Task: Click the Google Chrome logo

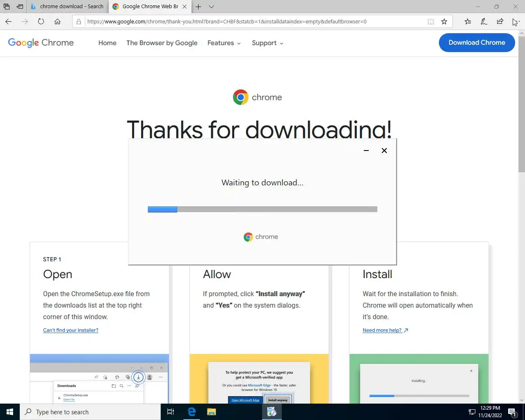Action: 41,43
